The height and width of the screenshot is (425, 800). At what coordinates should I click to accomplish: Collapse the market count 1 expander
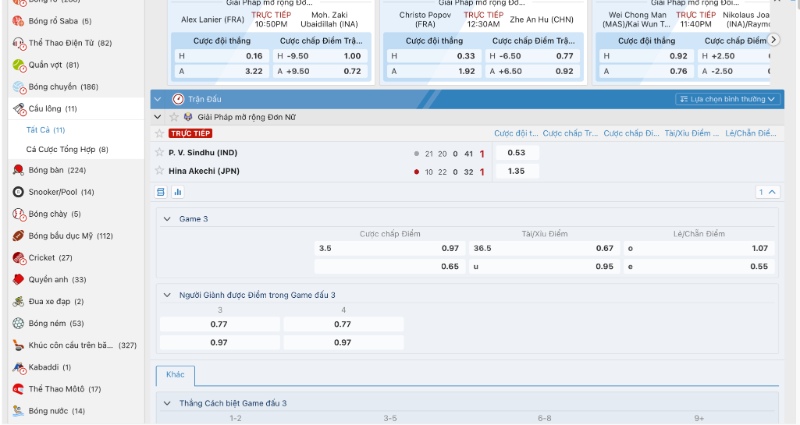(x=767, y=192)
